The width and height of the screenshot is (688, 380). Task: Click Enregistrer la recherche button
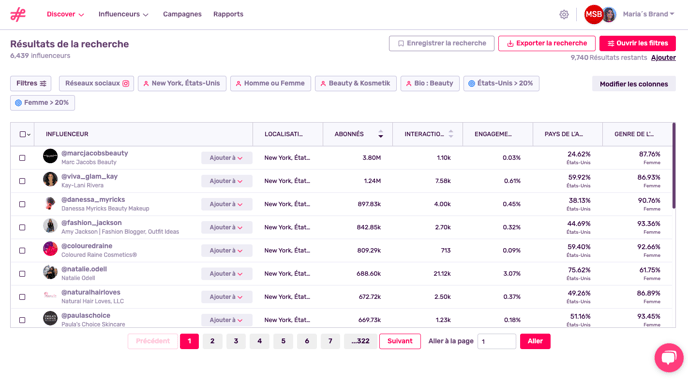click(441, 43)
